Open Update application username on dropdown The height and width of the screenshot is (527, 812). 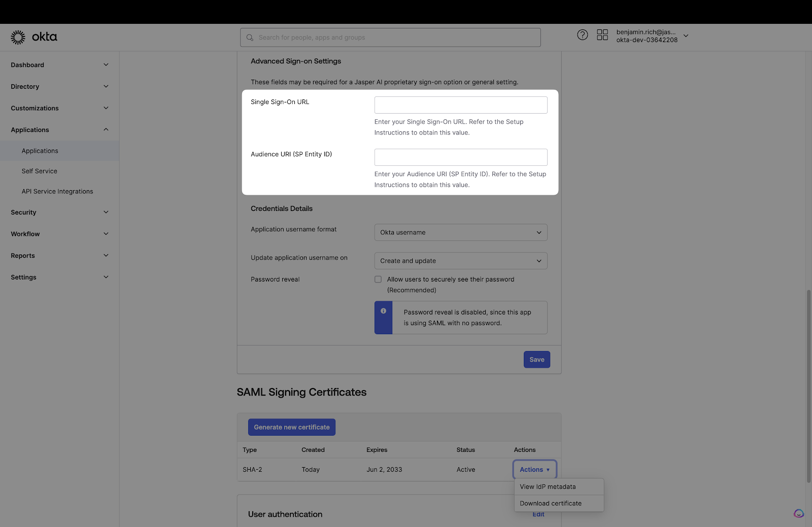pyautogui.click(x=461, y=261)
